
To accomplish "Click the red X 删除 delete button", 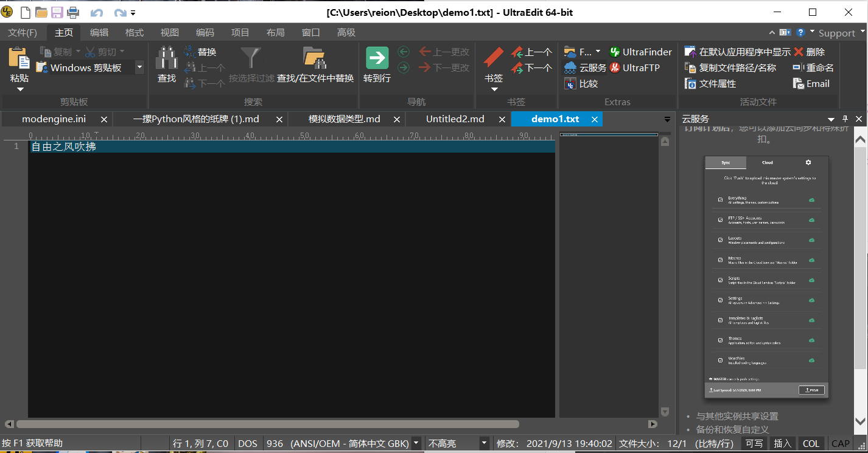I will coord(809,52).
